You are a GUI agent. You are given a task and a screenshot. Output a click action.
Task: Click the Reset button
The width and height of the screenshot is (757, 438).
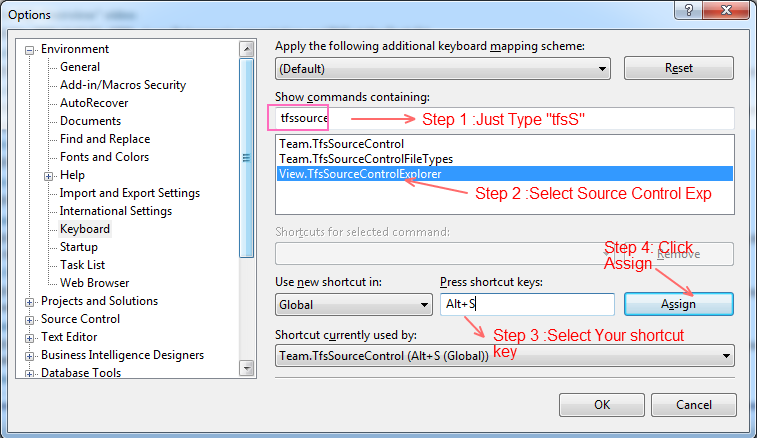679,68
